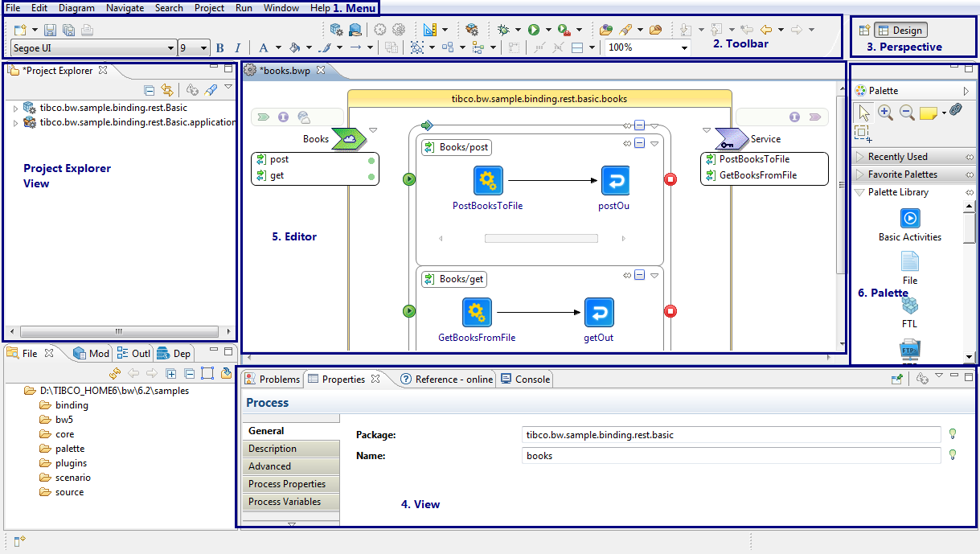Click the Zoom In tool in Palette
The width and height of the screenshot is (980, 554).
885,113
